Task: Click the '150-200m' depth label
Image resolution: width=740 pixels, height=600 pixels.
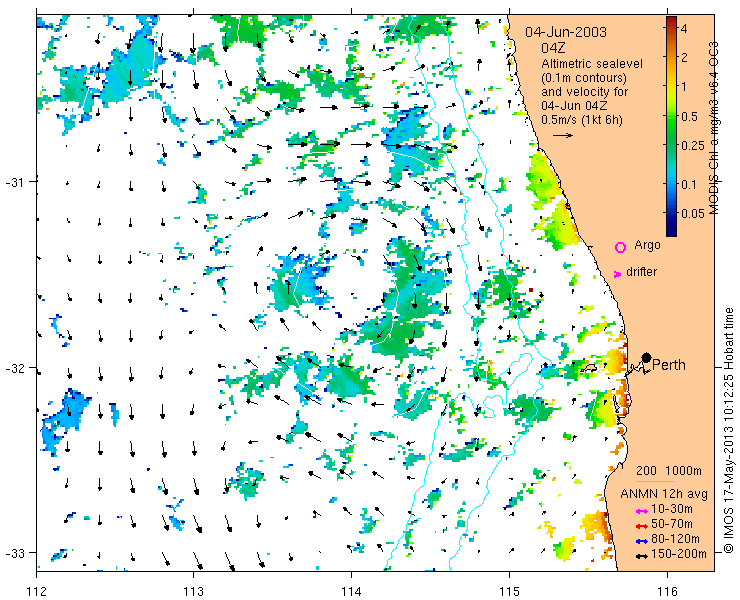Action: [x=679, y=554]
